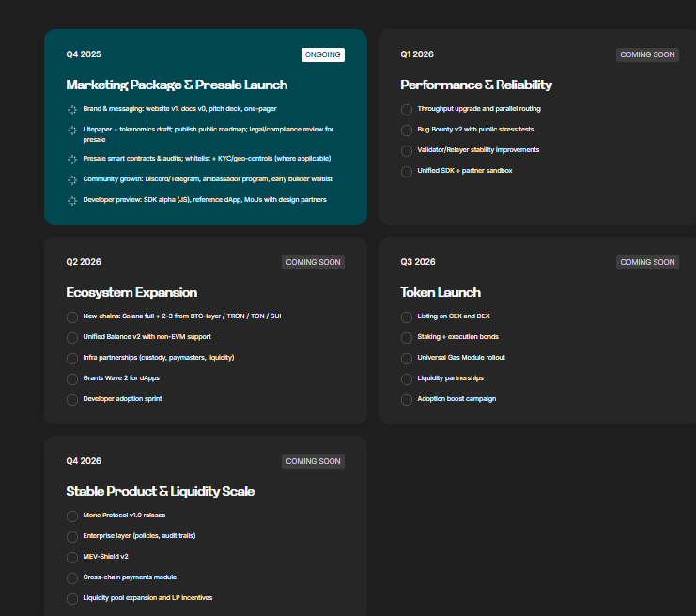Click the circle icon beside Adoption boost campaign
The image size is (696, 616).
click(x=407, y=400)
